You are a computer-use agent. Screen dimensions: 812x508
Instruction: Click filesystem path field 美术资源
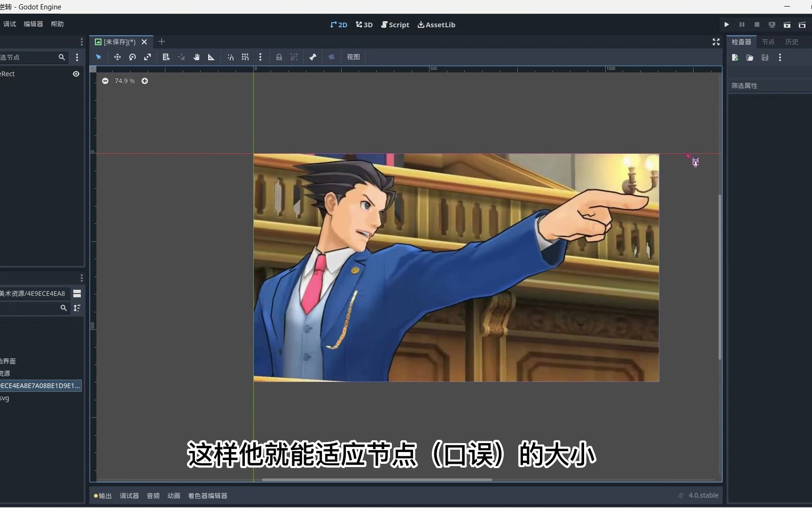click(x=34, y=294)
